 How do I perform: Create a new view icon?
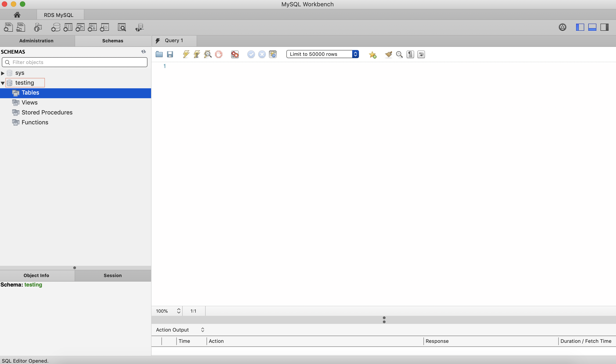tap(80, 27)
